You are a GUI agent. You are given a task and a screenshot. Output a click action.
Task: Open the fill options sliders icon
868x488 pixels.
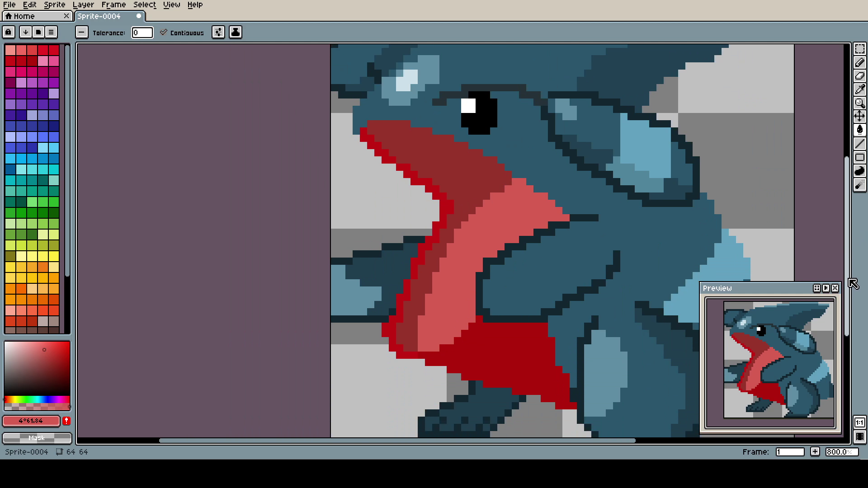218,32
